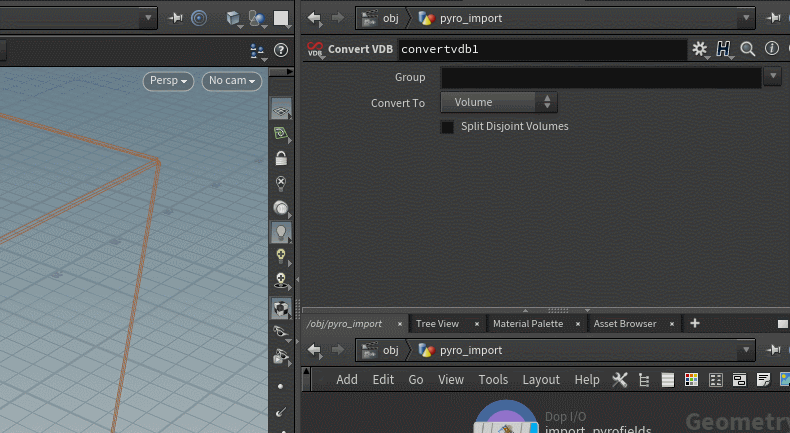This screenshot has width=790, height=433.
Task: Collapse the viewport display toolbar arrow
Action: [x=289, y=72]
